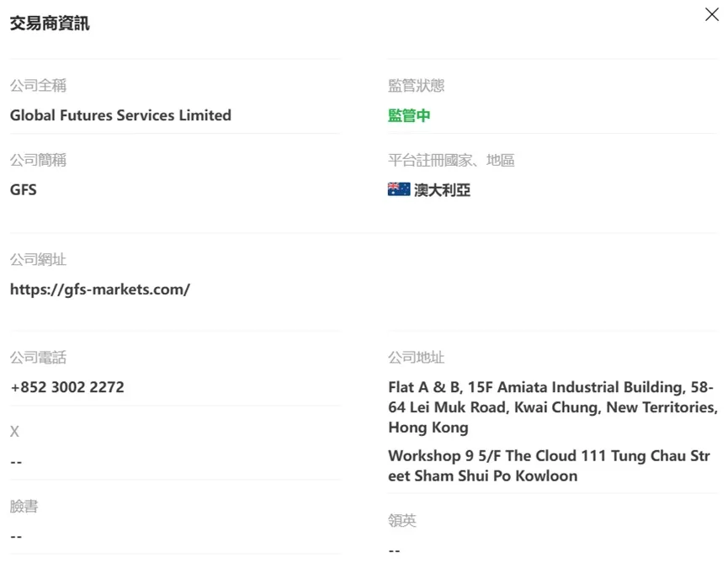Image resolution: width=728 pixels, height=563 pixels.
Task: Click the Workshop 9 The Cloud address
Action: 549,465
